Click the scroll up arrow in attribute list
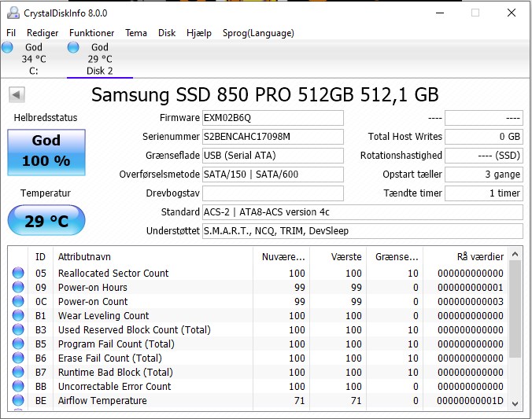This screenshot has width=532, height=419. [x=515, y=254]
